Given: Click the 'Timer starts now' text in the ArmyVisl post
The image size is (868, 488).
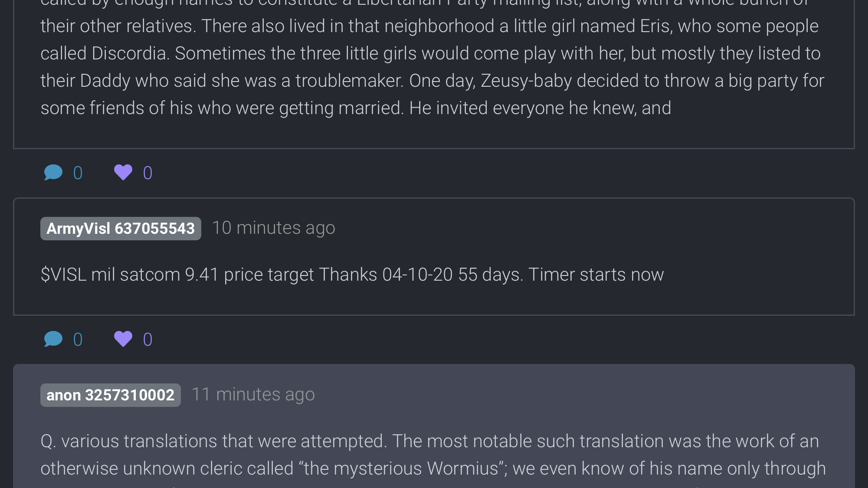Looking at the screenshot, I should [596, 275].
